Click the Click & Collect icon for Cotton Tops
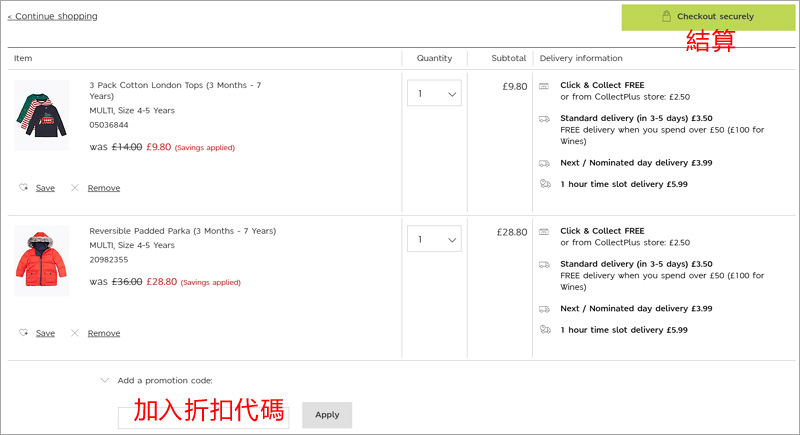 click(544, 87)
